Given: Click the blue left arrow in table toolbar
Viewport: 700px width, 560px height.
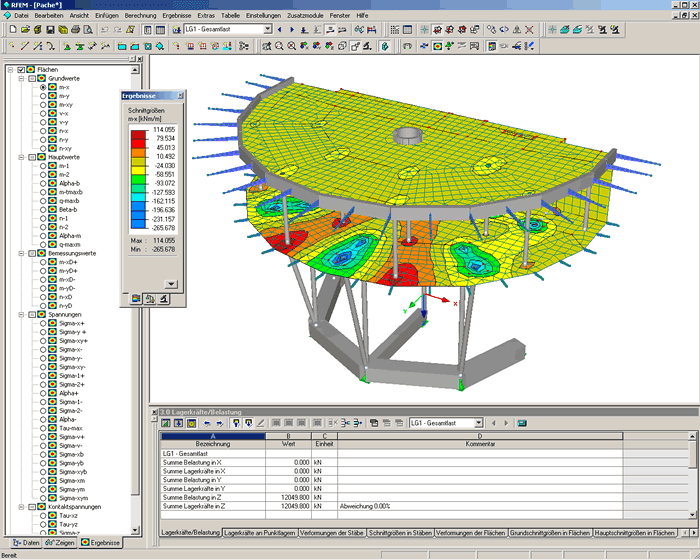Looking at the screenshot, I should (x=207, y=423).
